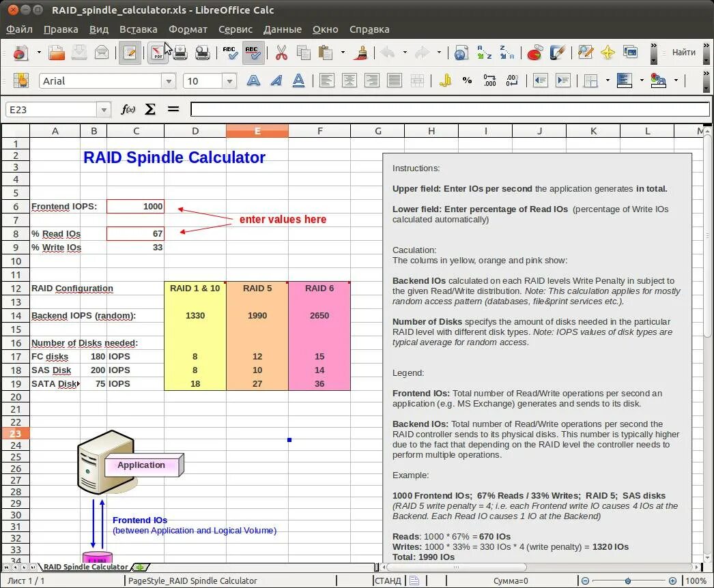Open the font size 10 dropdown

coord(229,81)
